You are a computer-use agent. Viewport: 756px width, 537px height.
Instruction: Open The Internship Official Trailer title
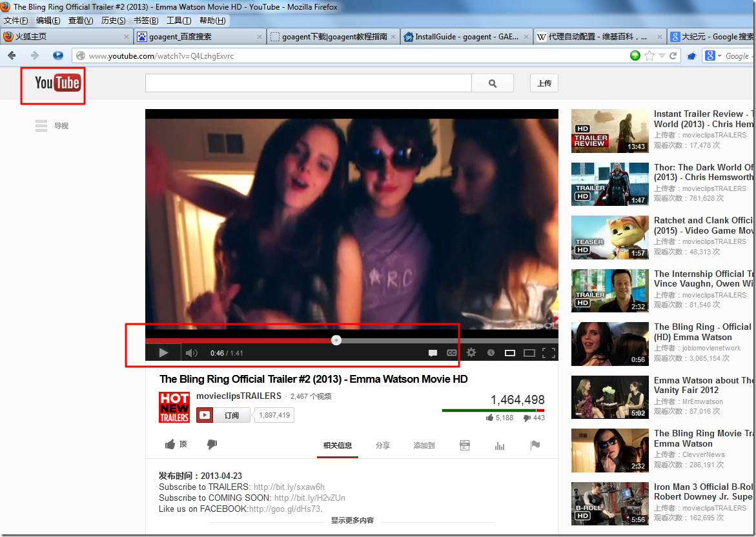(x=704, y=279)
